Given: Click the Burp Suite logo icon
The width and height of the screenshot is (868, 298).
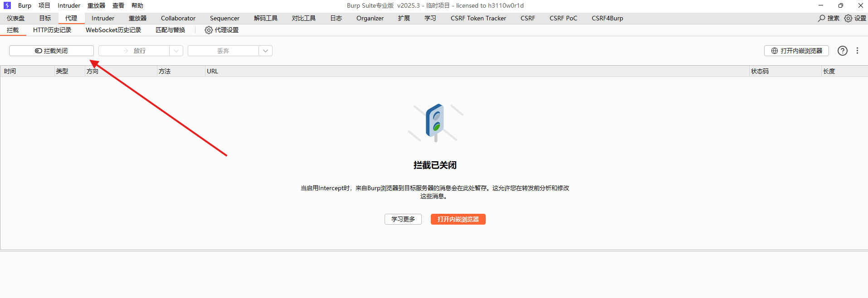Looking at the screenshot, I should [x=7, y=5].
